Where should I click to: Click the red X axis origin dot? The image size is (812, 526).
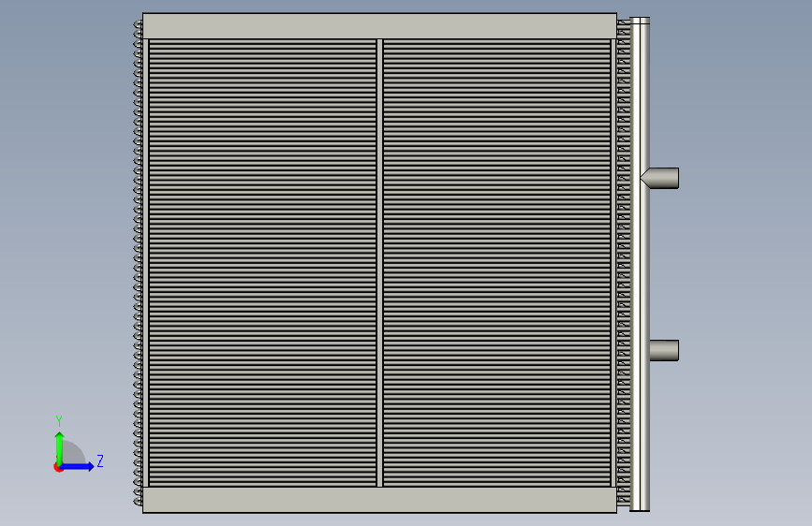(57, 467)
